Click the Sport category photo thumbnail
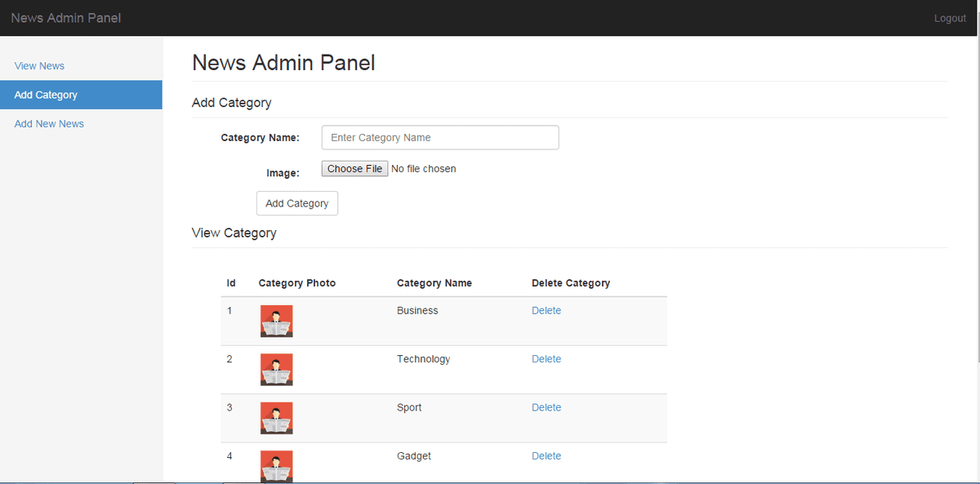The width and height of the screenshot is (980, 484). pos(276,418)
